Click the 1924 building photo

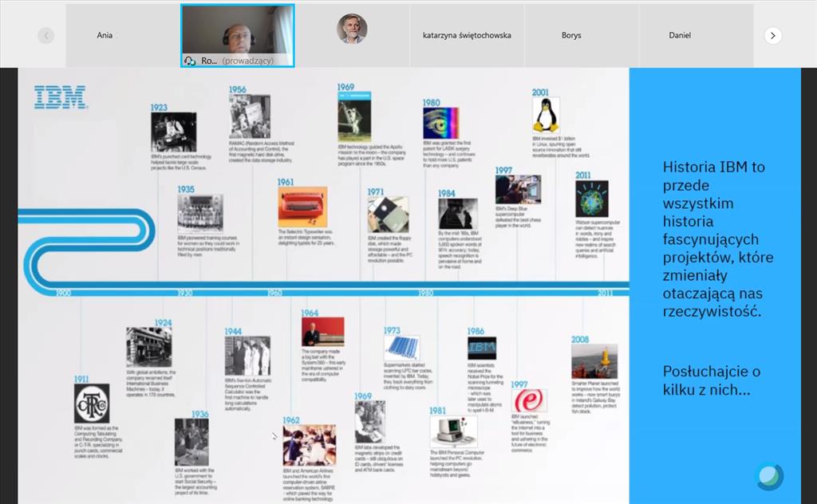pyautogui.click(x=149, y=347)
